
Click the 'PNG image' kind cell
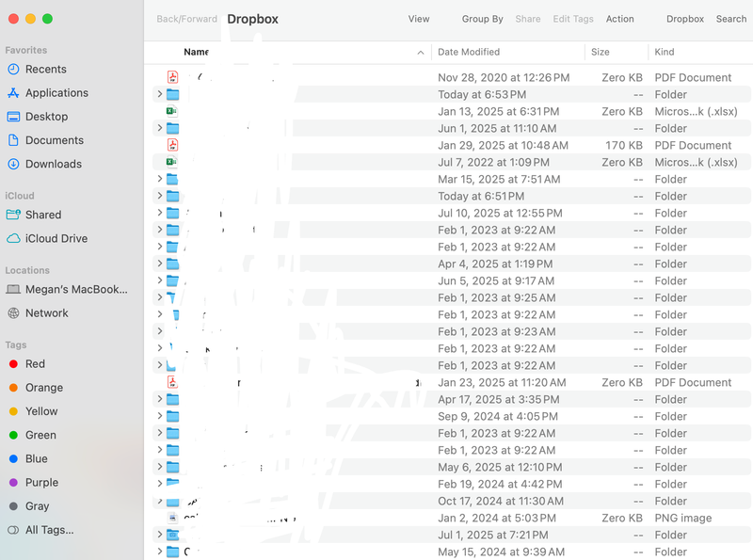(683, 518)
